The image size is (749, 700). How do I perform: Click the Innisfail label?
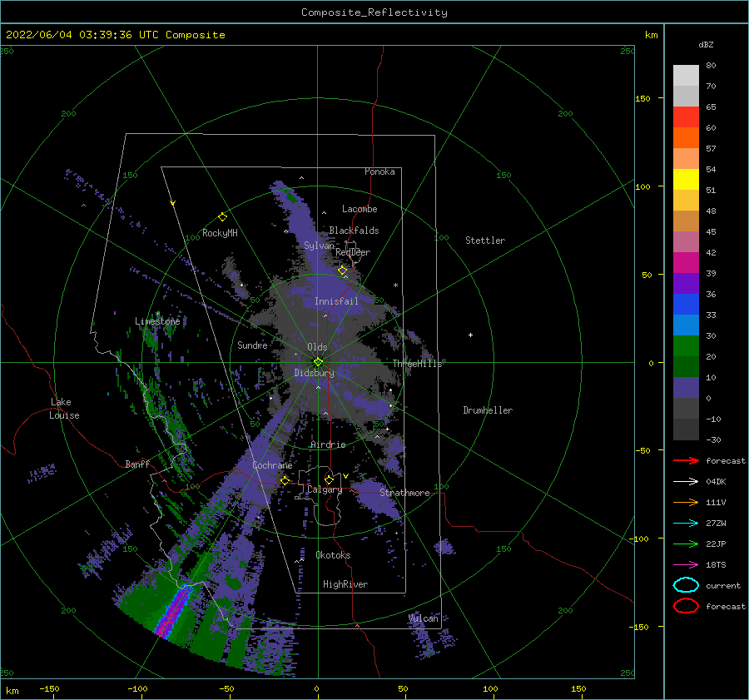tap(336, 301)
